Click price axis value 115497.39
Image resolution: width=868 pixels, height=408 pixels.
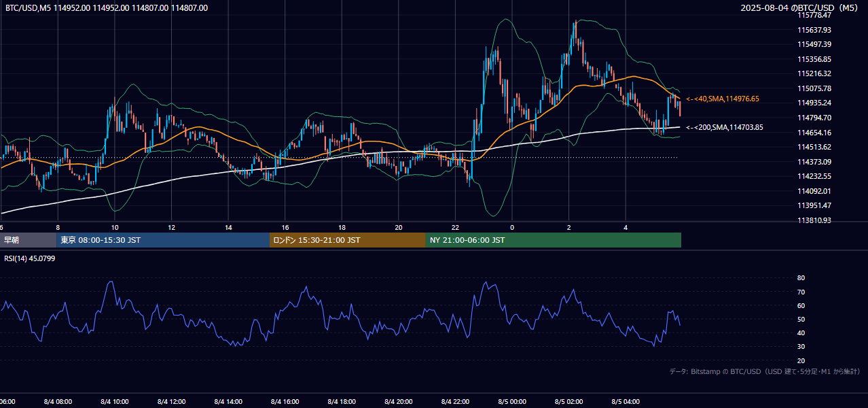click(814, 44)
